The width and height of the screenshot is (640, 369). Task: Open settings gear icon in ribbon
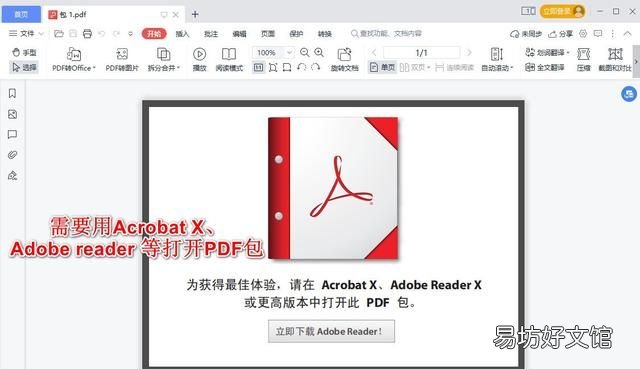pyautogui.click(x=583, y=34)
